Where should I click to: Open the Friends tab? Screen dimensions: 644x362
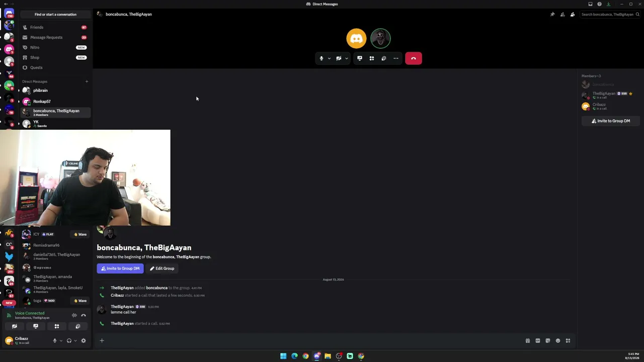point(55,27)
